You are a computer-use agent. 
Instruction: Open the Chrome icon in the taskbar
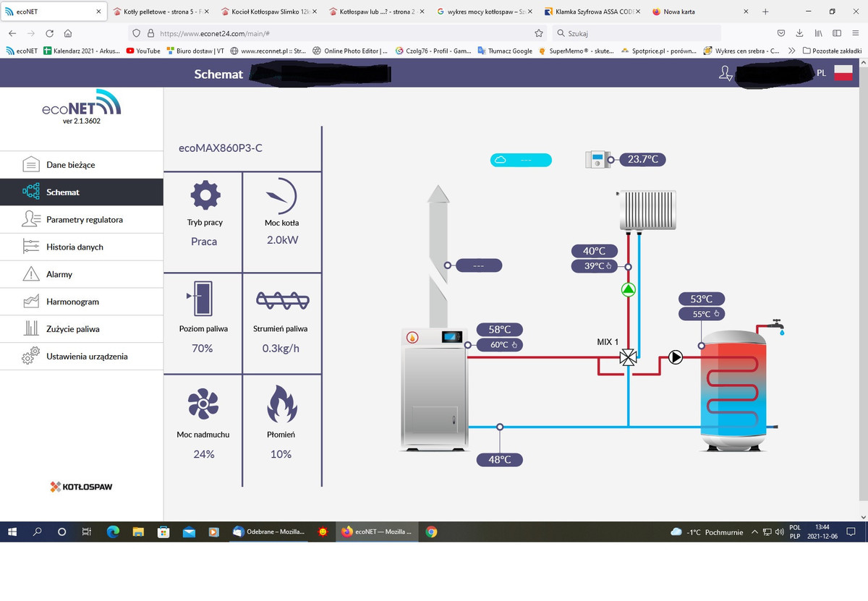click(x=431, y=532)
